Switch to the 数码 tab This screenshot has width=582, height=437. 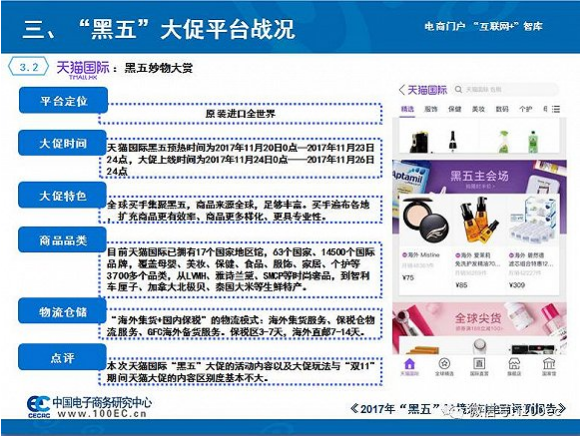pos(502,109)
